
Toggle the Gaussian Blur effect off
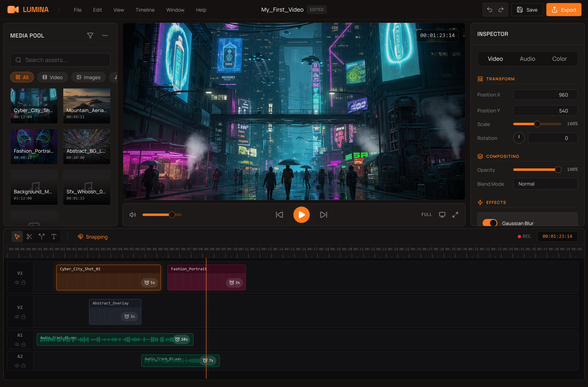pyautogui.click(x=490, y=223)
